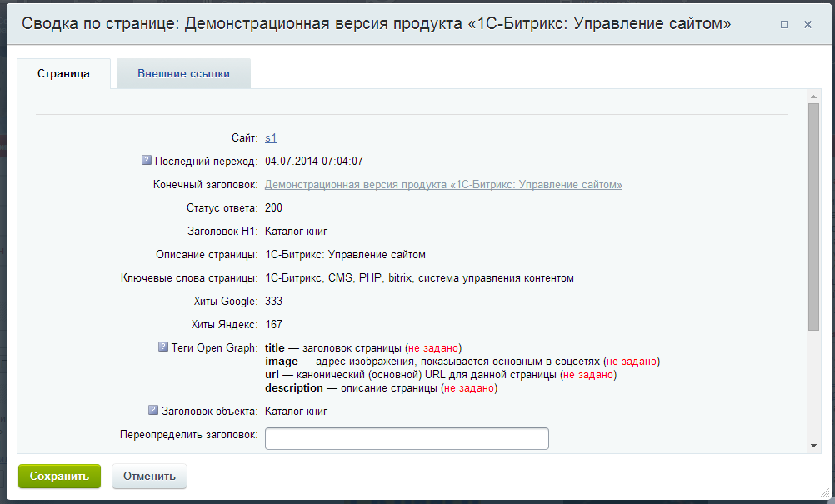Close the Сводка по странице dialog
The height and width of the screenshot is (504, 835).
(807, 25)
